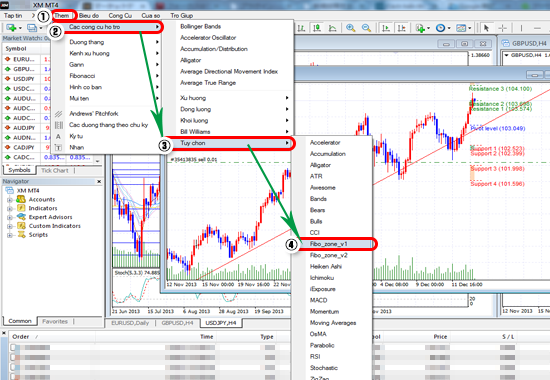Open the Tick Chart tab
The width and height of the screenshot is (550, 380).
(x=55, y=171)
